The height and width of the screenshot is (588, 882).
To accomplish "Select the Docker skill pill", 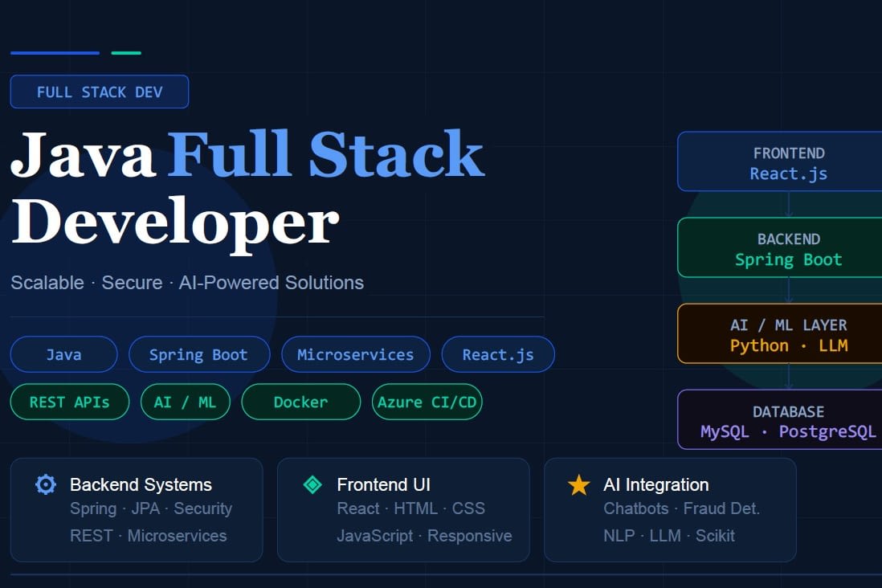I will pyautogui.click(x=301, y=402).
